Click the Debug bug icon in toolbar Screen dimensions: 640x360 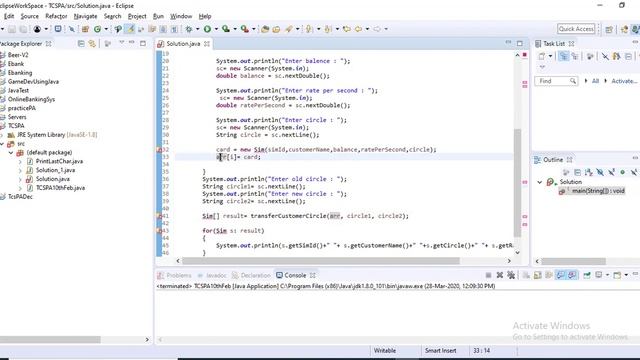pyautogui.click(x=189, y=29)
